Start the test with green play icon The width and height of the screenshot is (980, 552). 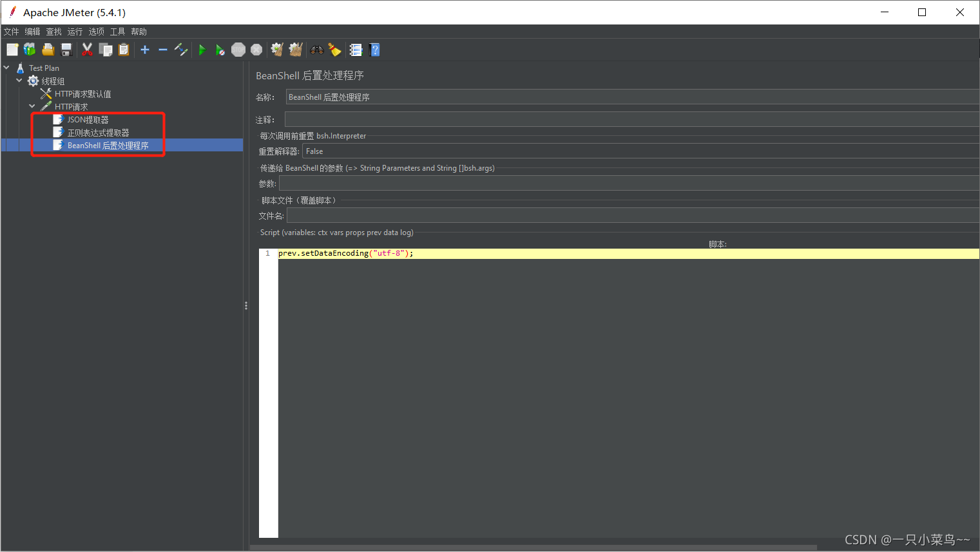point(202,50)
